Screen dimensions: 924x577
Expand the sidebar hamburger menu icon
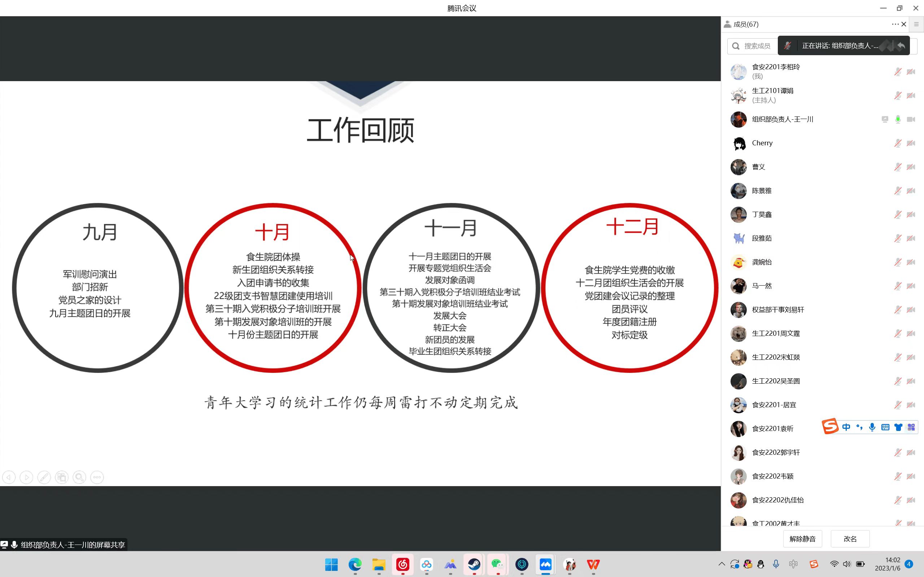point(916,24)
